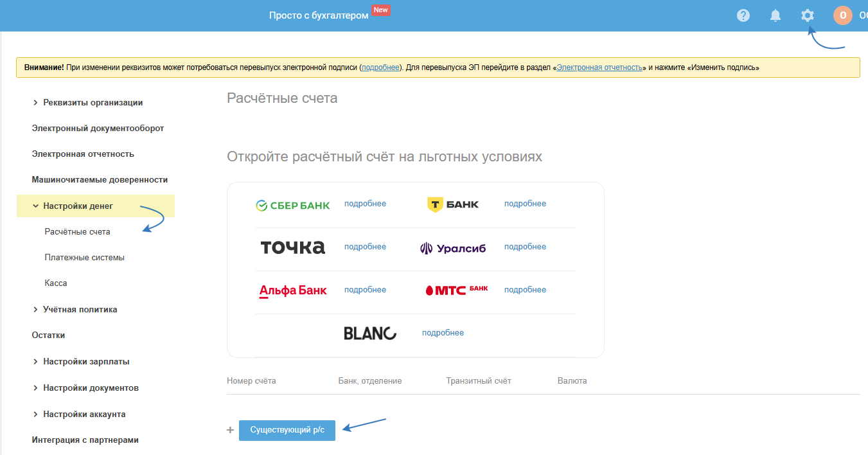Viewport: 868px width, 455px height.
Task: Click подробнее next to Сбер Банк
Action: point(365,204)
